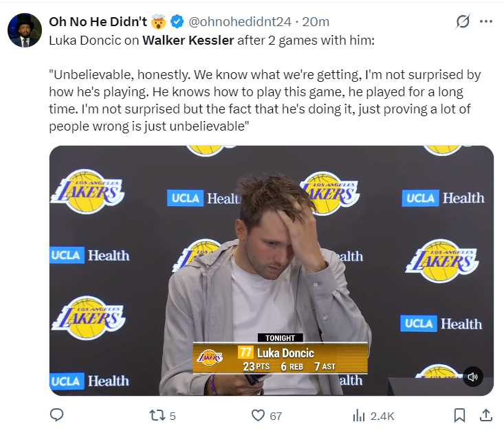The width and height of the screenshot is (504, 433).
Task: Unmute the video sound
Action: [x=473, y=377]
